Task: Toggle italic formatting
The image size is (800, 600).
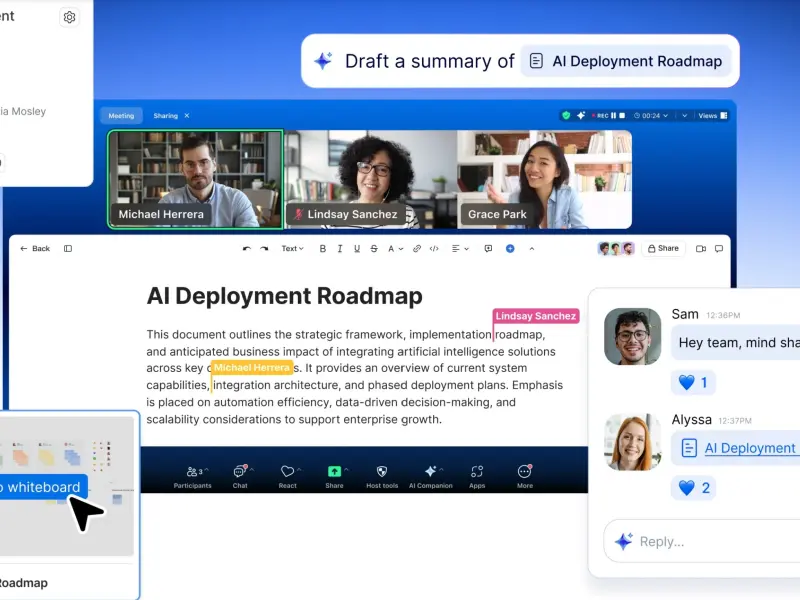Action: (340, 248)
